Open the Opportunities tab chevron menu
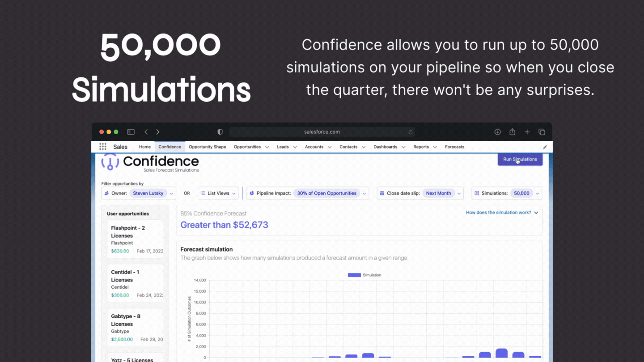Screen dimensions: 644x362 click(267, 147)
